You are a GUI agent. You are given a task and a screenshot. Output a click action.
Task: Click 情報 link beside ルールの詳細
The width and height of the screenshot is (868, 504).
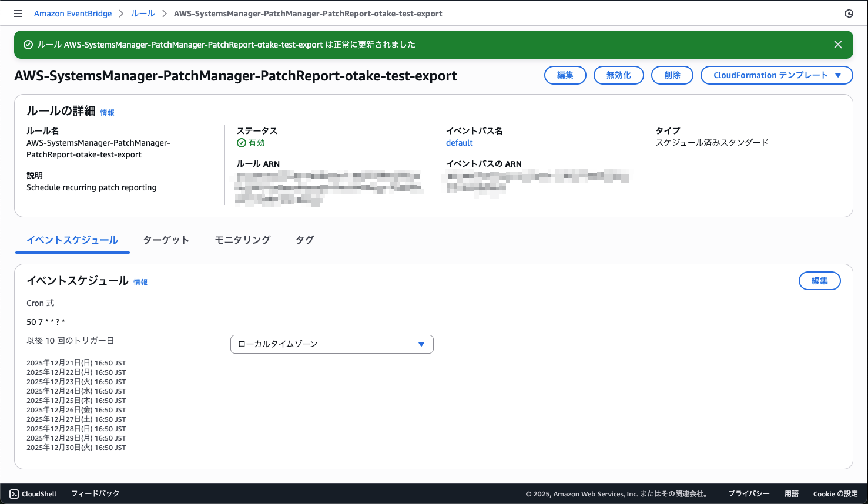(108, 113)
